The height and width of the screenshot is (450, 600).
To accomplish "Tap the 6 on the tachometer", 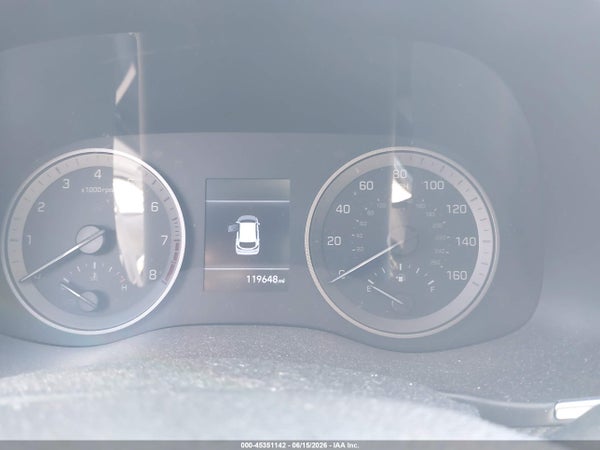I will 154,207.
